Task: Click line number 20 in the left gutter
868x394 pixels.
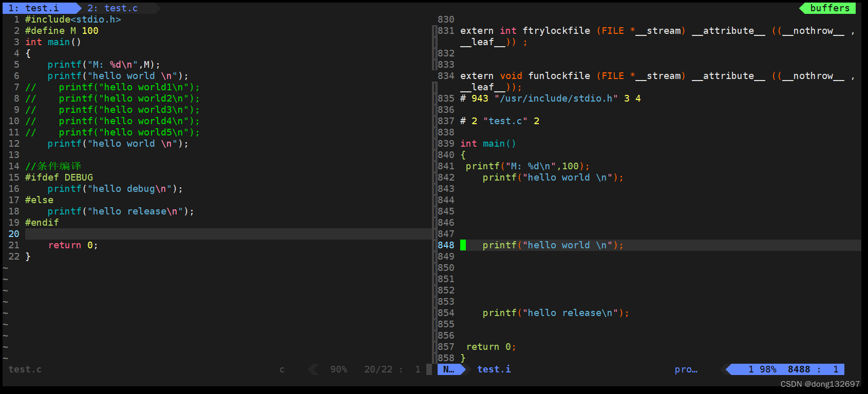Action: 14,234
